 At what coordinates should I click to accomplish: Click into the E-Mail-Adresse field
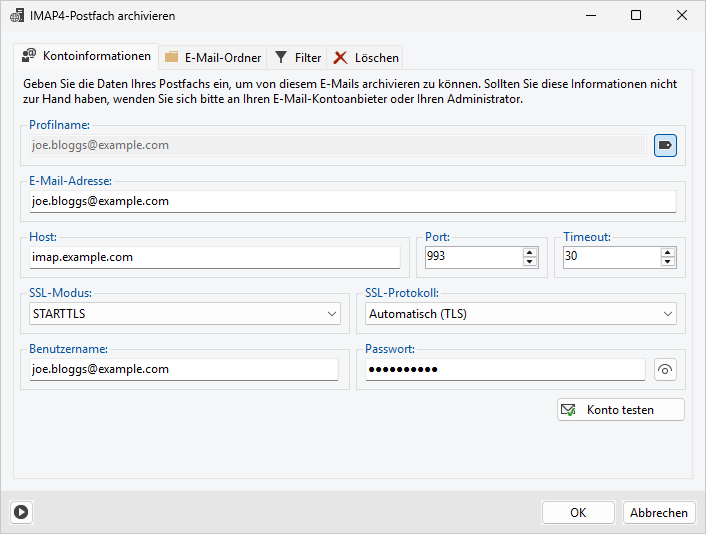(350, 201)
